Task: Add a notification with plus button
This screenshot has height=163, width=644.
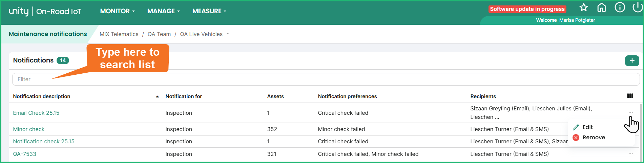Action: 632,61
